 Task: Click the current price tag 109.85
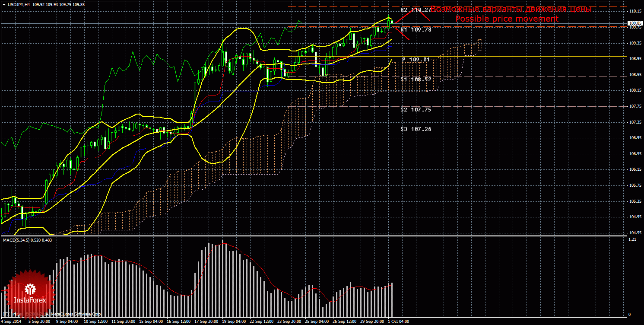[x=634, y=23]
